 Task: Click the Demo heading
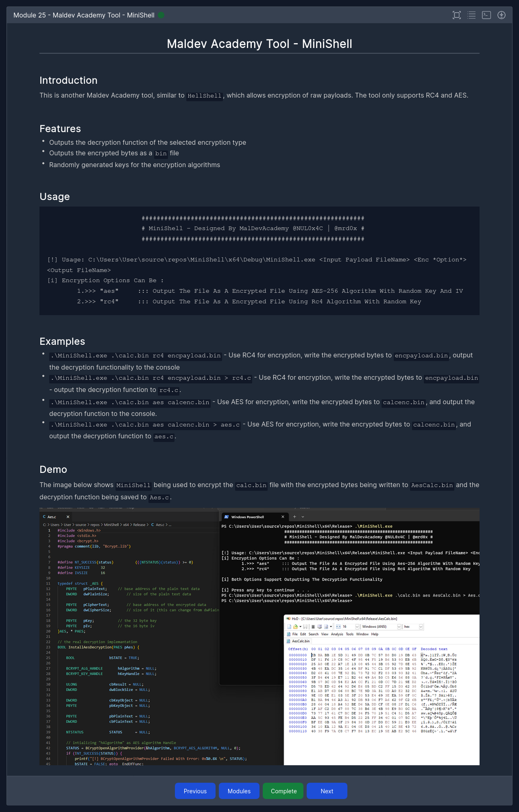point(53,469)
